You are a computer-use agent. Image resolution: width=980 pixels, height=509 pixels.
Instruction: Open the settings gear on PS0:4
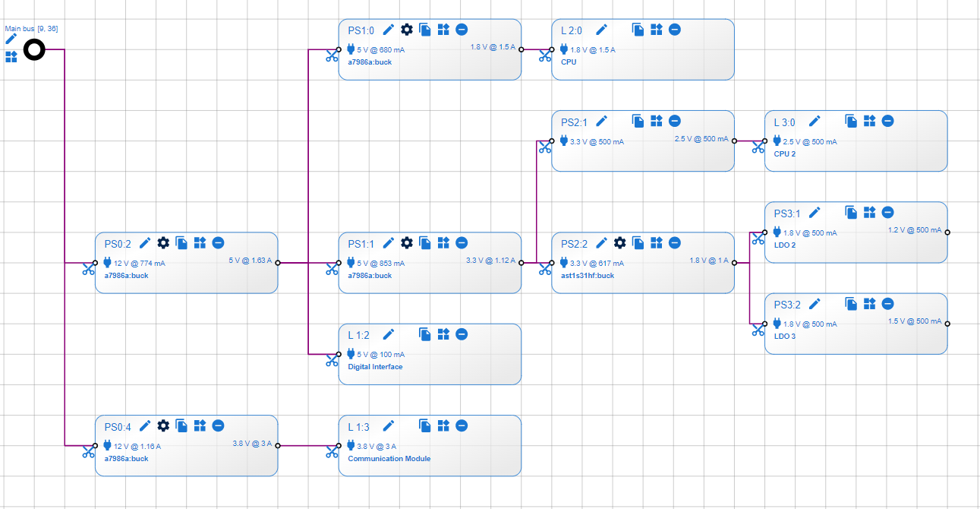pos(163,425)
